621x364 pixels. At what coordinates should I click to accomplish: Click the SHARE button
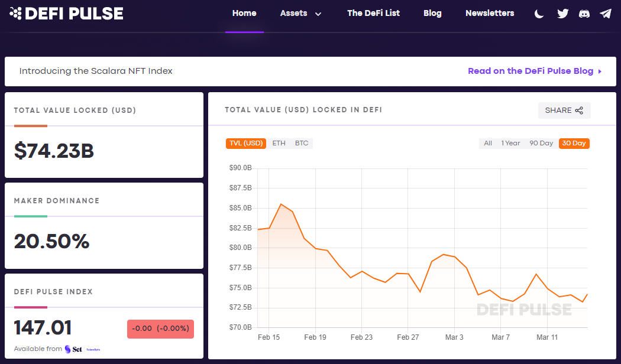(564, 110)
